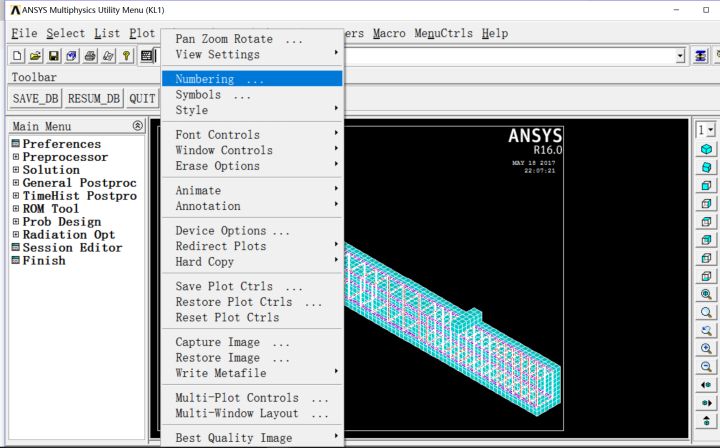This screenshot has height=448, width=720.
Task: Expand the Window Controls submenu
Action: point(252,150)
